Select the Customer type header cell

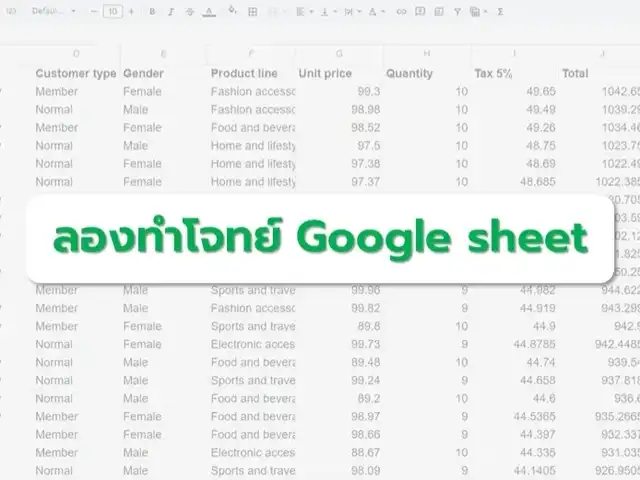(76, 73)
